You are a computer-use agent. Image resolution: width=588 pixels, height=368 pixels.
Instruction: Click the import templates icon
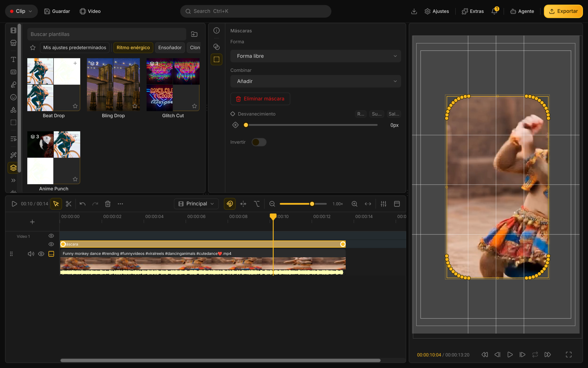click(194, 34)
